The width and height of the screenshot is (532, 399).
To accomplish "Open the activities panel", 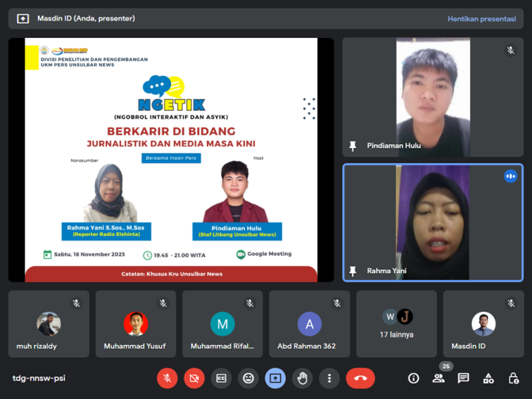I will pos(489,378).
